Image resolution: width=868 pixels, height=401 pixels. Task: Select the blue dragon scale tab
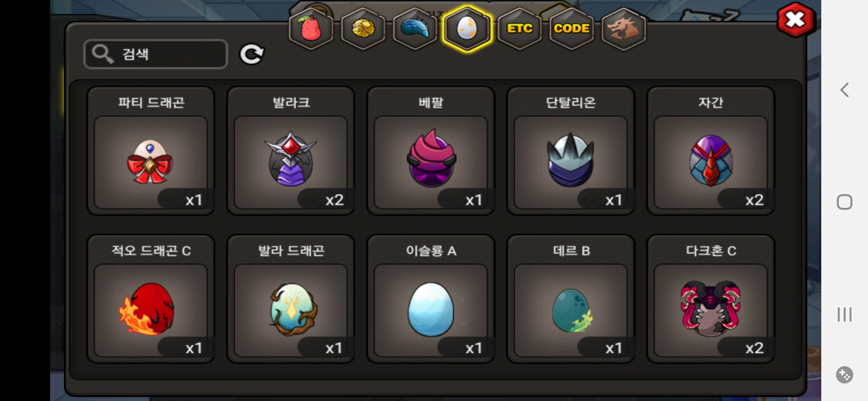coord(415,29)
